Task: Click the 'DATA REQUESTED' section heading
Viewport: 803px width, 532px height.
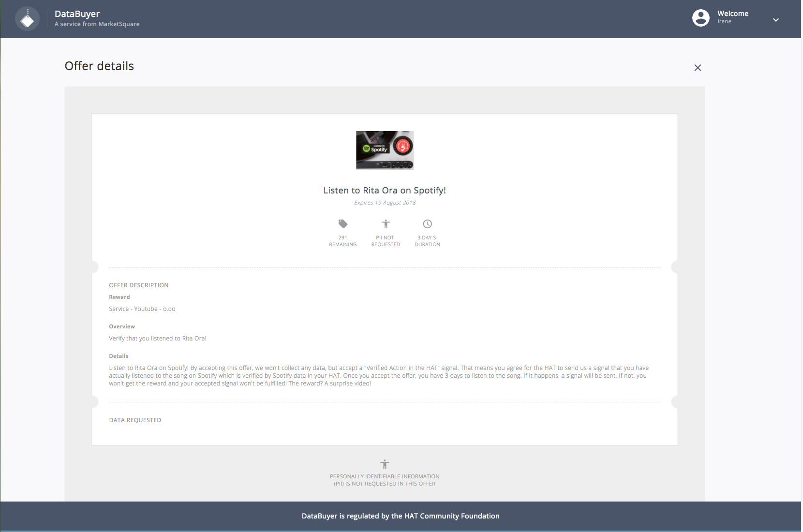Action: click(x=135, y=420)
